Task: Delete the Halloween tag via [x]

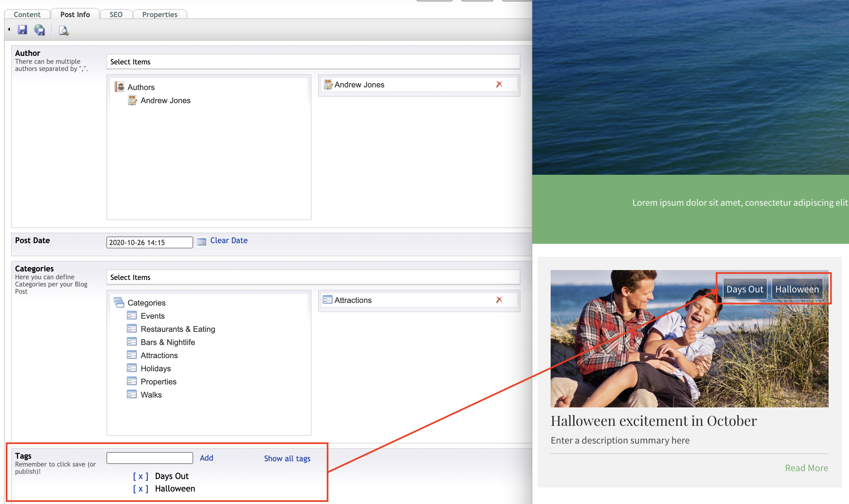Action: pos(141,488)
